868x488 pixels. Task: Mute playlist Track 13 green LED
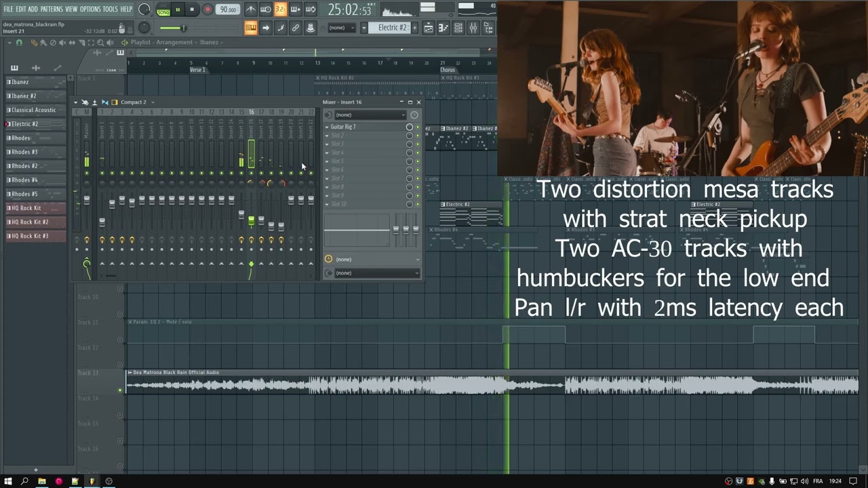point(121,390)
